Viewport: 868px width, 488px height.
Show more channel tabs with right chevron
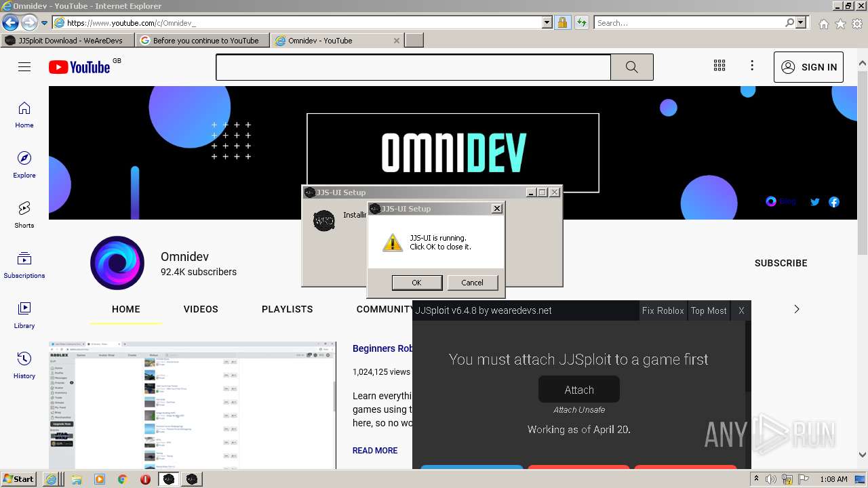pyautogui.click(x=797, y=309)
